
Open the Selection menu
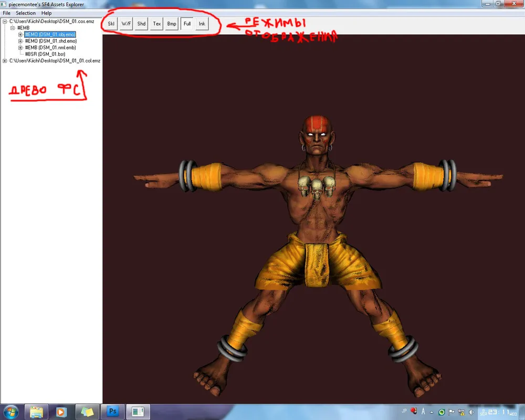(x=25, y=13)
